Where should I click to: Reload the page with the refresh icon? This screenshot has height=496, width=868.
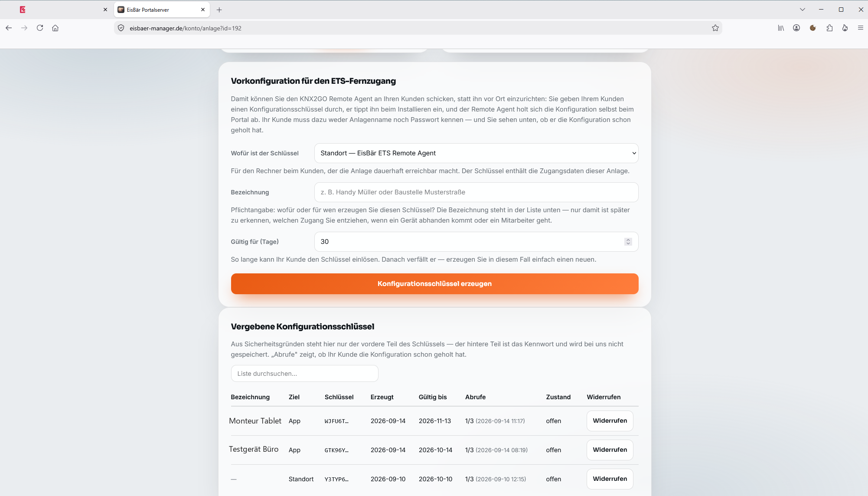point(40,28)
